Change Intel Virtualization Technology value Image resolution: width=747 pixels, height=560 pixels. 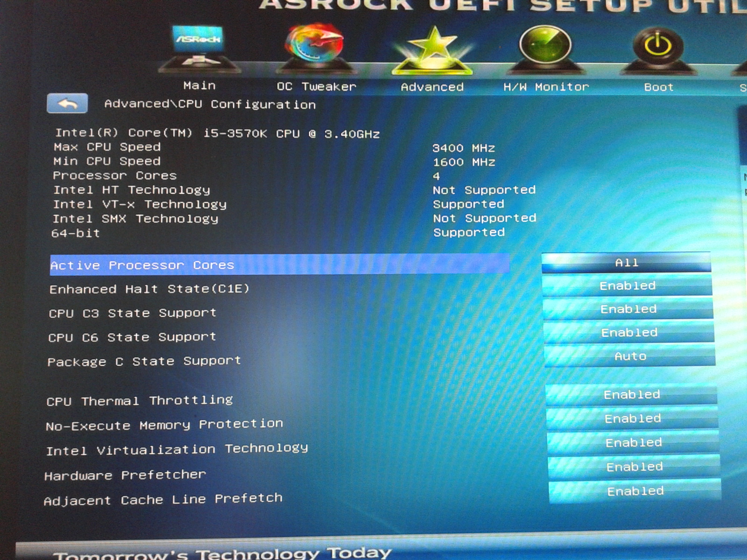634,443
